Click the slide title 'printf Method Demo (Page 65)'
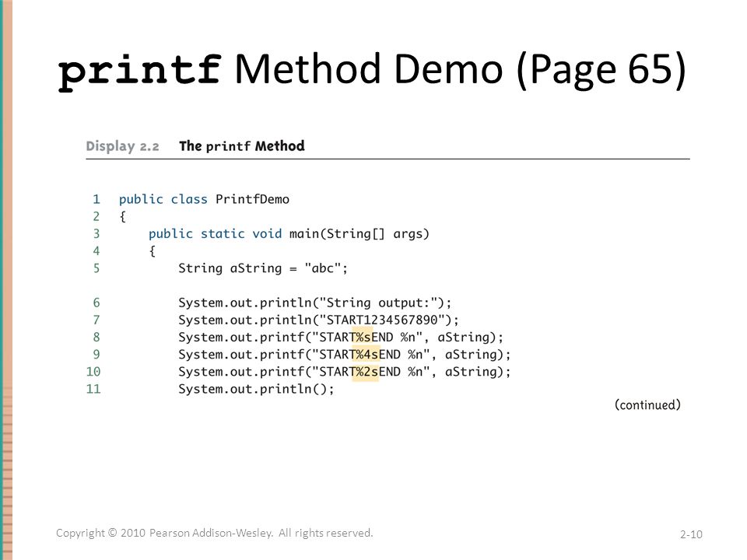Viewport: 747px width, 560px height. click(372, 71)
